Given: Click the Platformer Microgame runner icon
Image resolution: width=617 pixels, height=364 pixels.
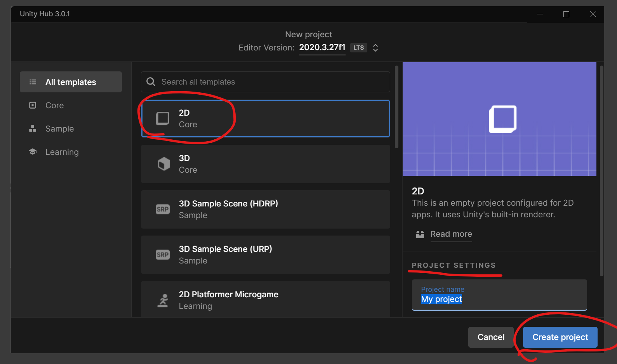Looking at the screenshot, I should pos(163,300).
